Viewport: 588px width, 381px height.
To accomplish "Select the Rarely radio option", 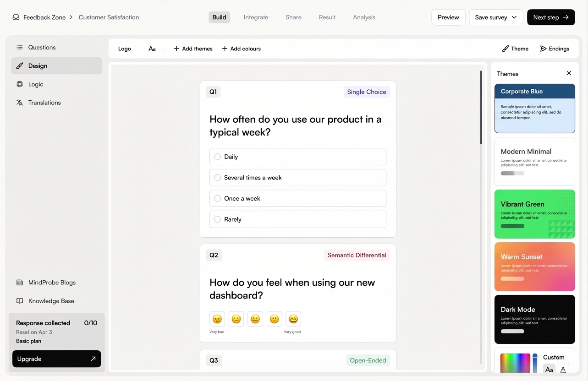I will [x=218, y=219].
